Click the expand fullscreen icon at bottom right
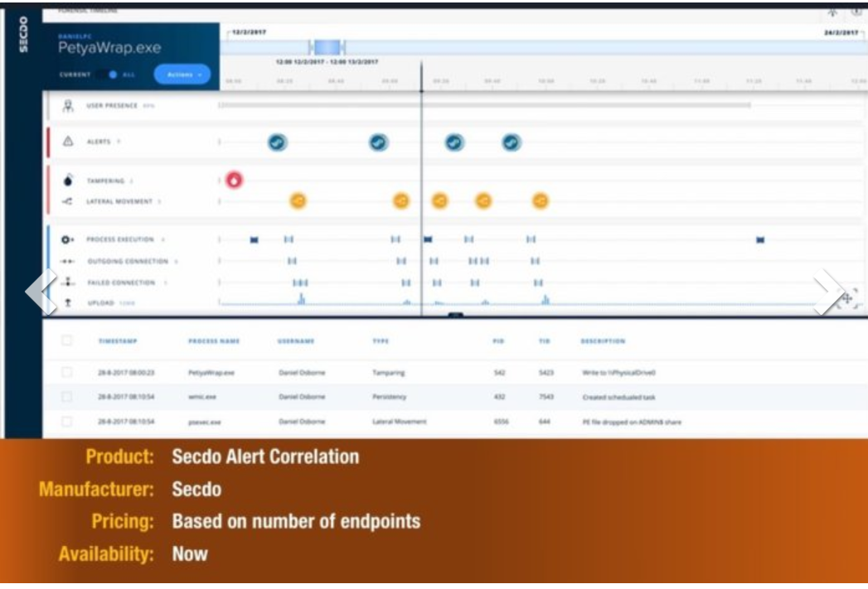Screen dimensions: 868x589 847,299
